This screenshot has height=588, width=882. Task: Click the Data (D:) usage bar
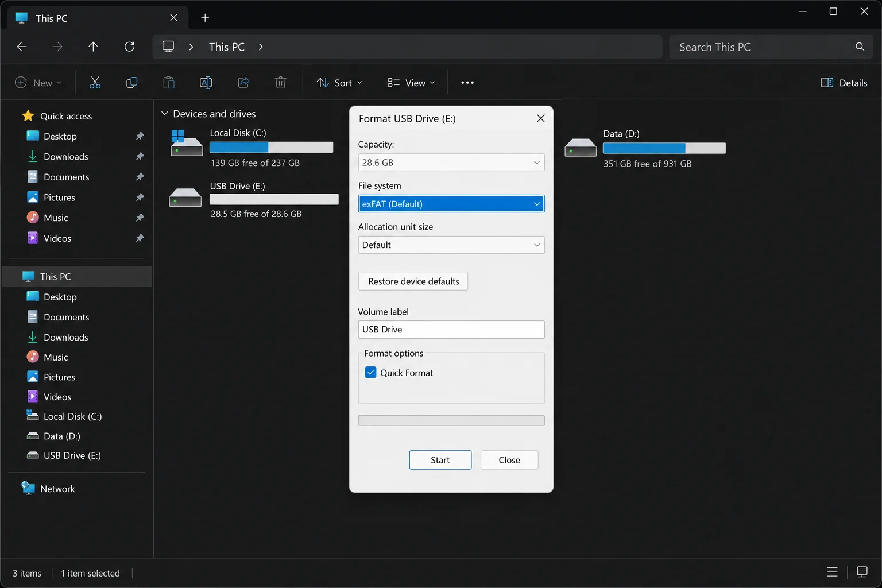[664, 148]
